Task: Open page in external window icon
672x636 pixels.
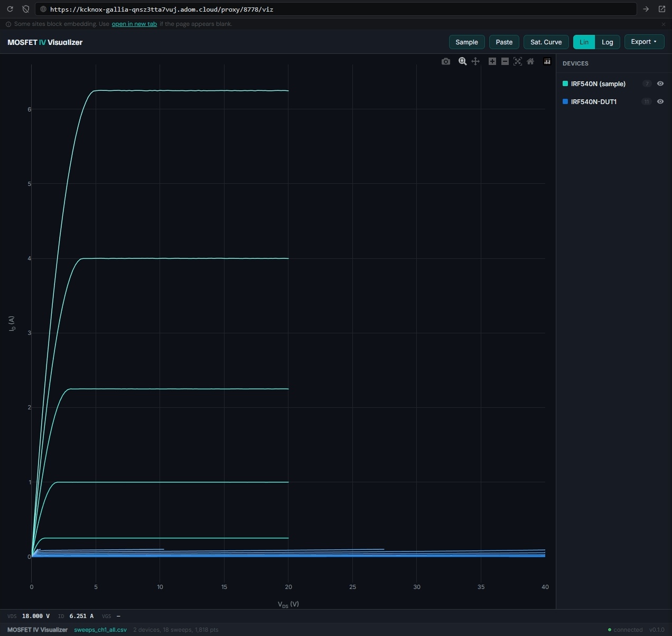Action: 661,9
